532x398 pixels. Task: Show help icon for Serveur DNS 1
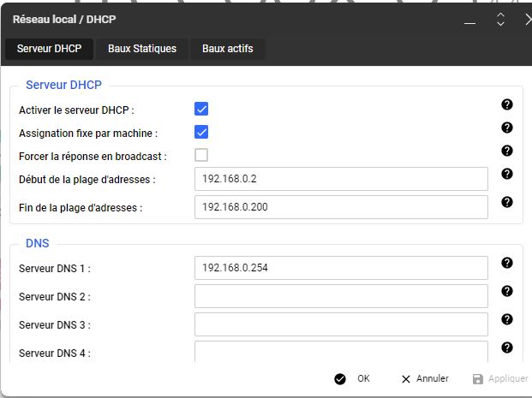507,263
